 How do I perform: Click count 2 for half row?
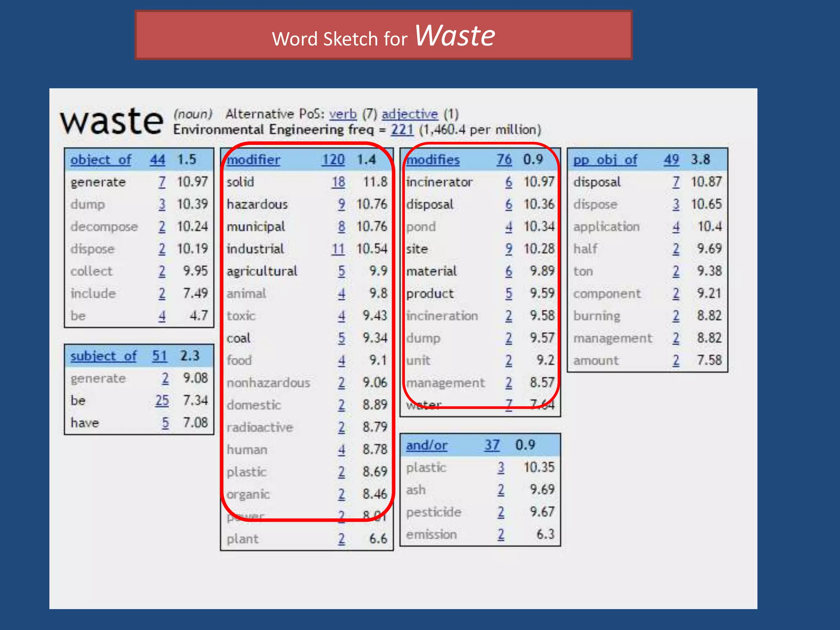[x=676, y=249]
